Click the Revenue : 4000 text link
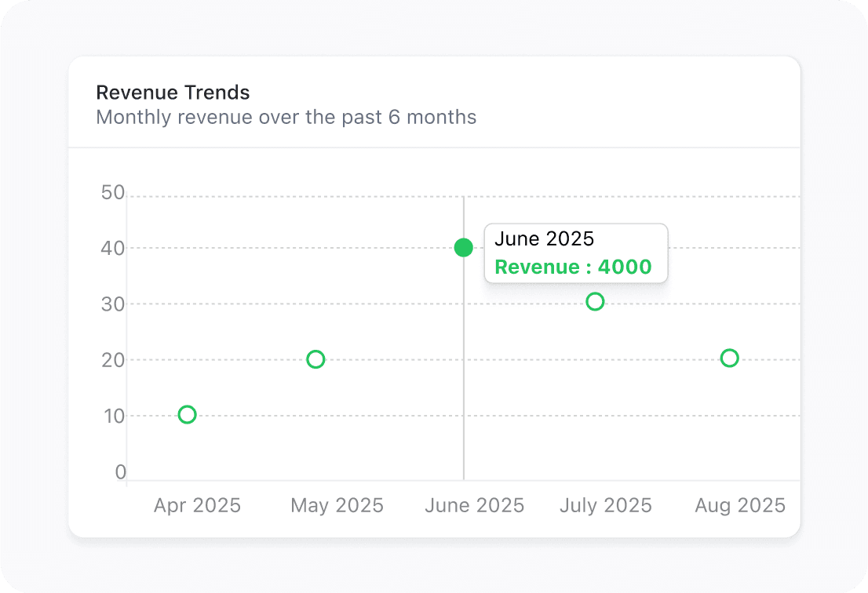This screenshot has width=868, height=593. pyautogui.click(x=574, y=267)
